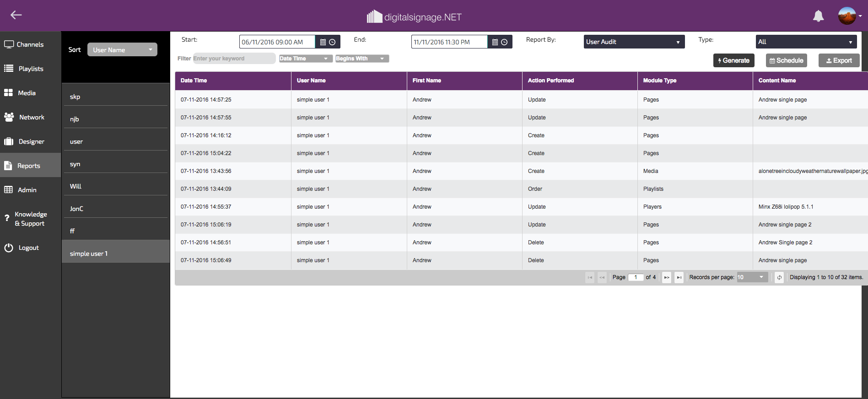Schedule the report
868x399 pixels.
[x=787, y=60]
